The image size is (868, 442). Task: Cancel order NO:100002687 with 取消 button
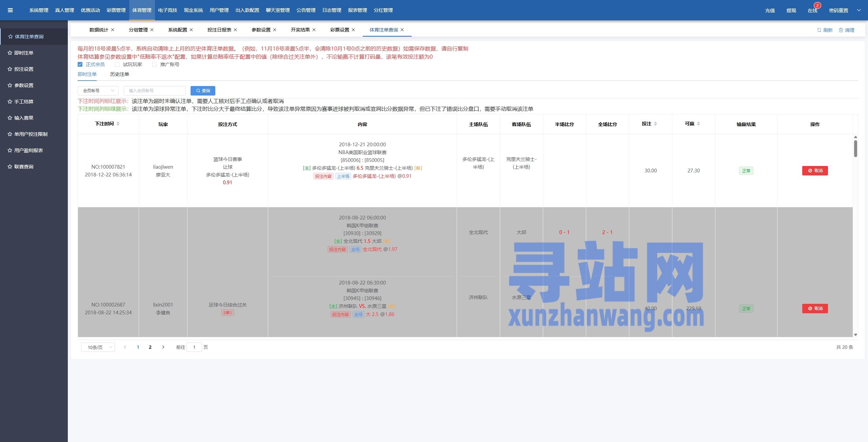pyautogui.click(x=815, y=309)
